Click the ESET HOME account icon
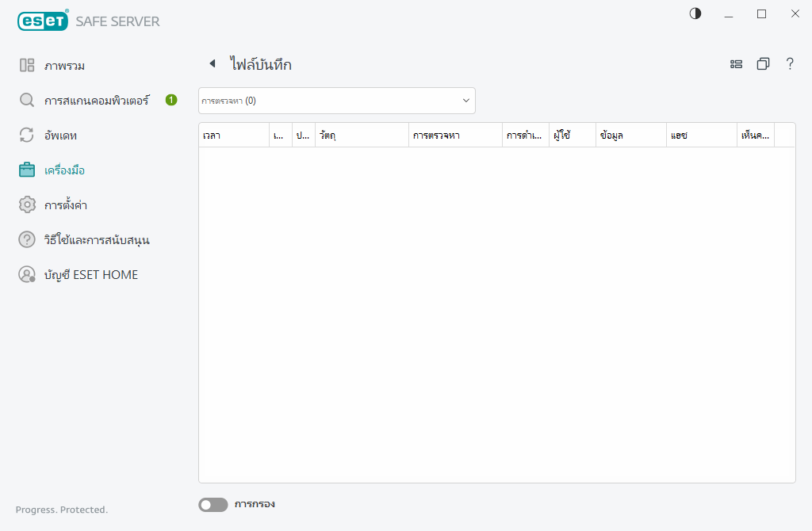Screen dimensions: 812x531 coord(27,274)
